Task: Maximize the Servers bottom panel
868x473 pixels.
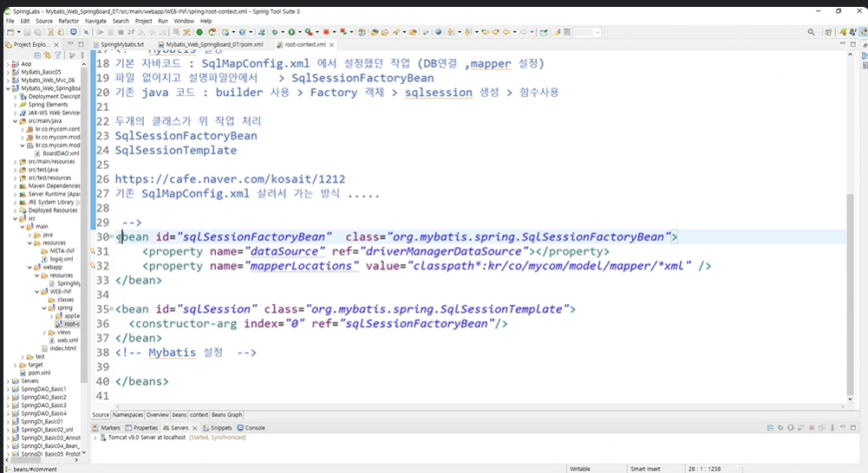Action: (x=853, y=428)
